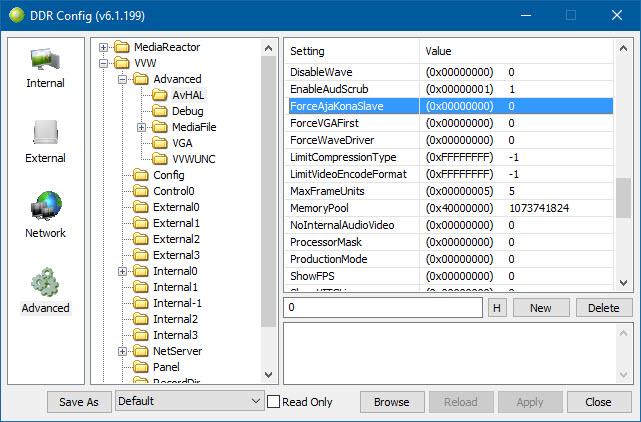The height and width of the screenshot is (422, 641).
Task: Click the VVW folder icon
Action: click(x=122, y=63)
